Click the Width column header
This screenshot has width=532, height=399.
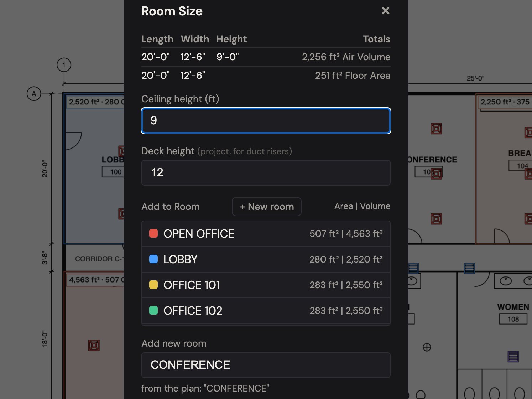coord(195,39)
